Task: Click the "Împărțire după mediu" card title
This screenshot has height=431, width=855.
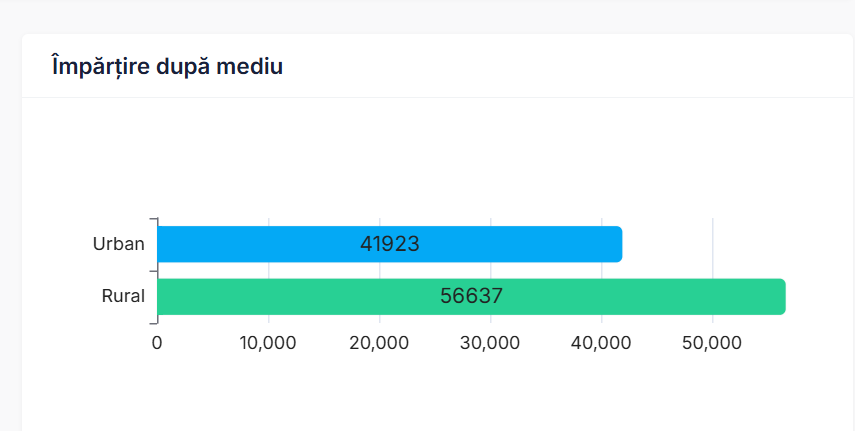Action: (x=167, y=67)
